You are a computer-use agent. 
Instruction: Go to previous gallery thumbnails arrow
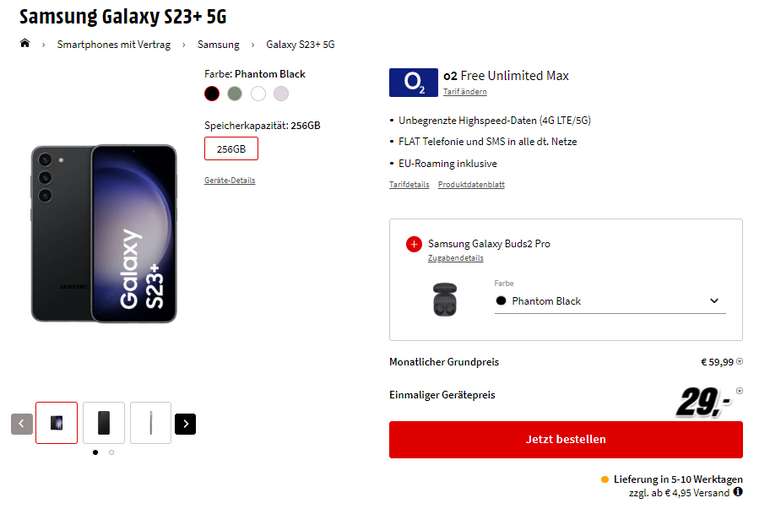pyautogui.click(x=22, y=424)
